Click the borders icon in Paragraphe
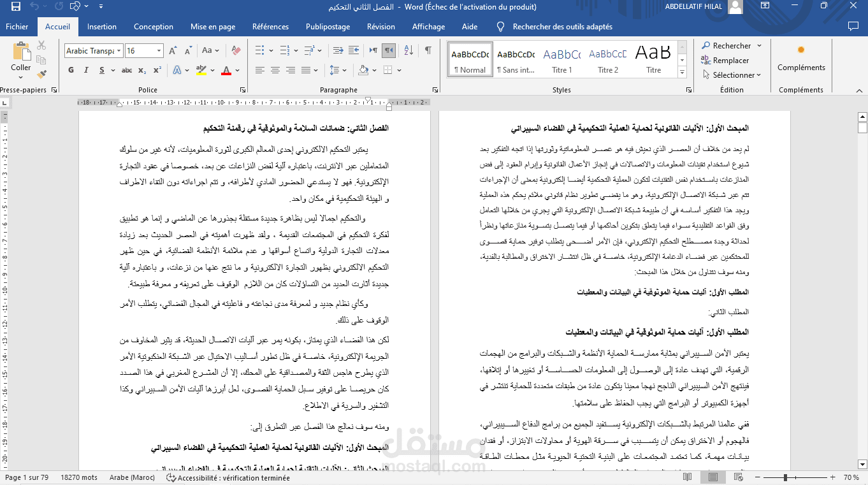 (x=389, y=70)
